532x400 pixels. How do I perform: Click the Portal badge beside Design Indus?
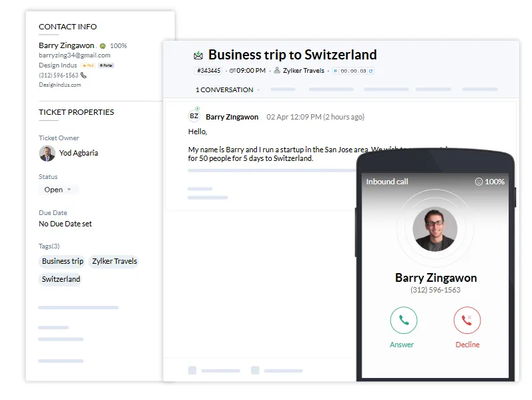point(106,65)
